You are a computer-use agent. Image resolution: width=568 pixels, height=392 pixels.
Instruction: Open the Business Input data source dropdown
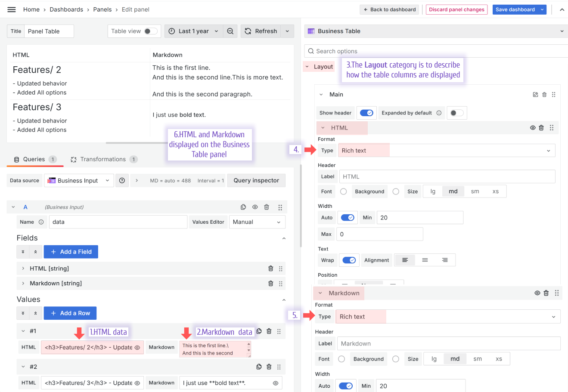click(79, 181)
